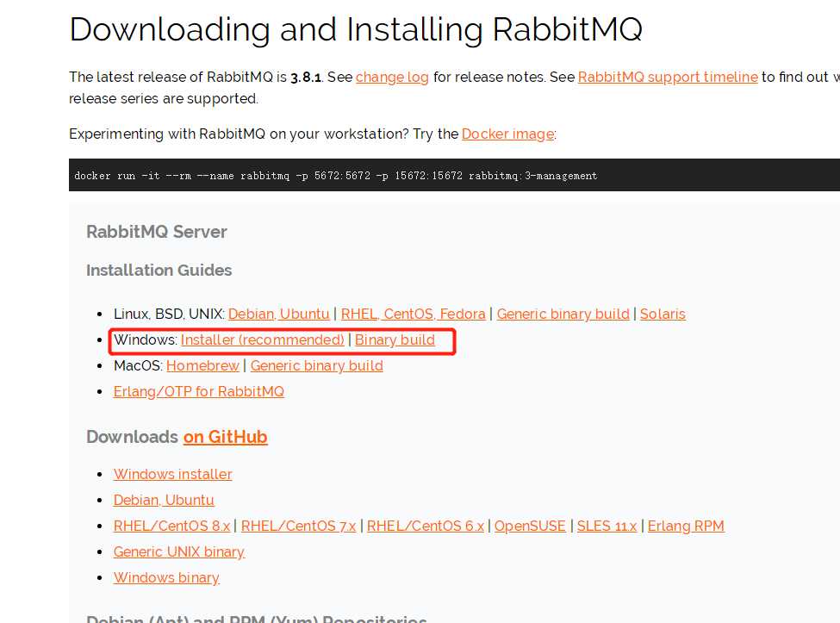Open Debian, Ubuntu download link
Viewport: 840px width, 623px height.
coord(164,500)
